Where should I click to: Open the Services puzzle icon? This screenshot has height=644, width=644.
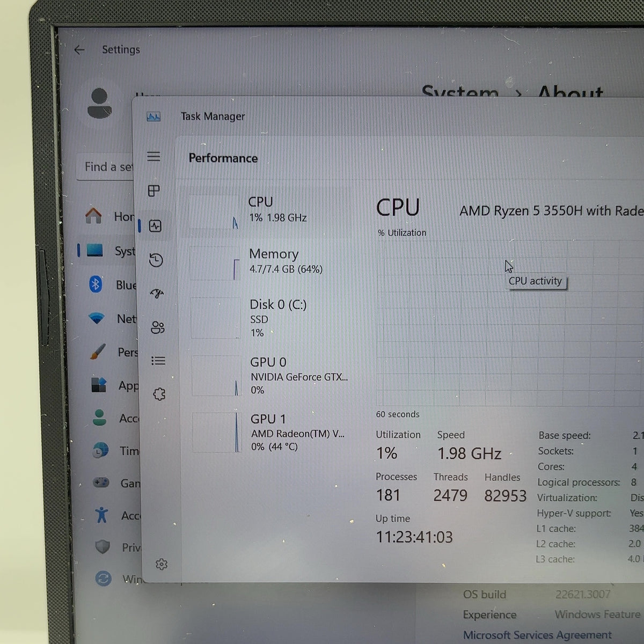point(159,394)
